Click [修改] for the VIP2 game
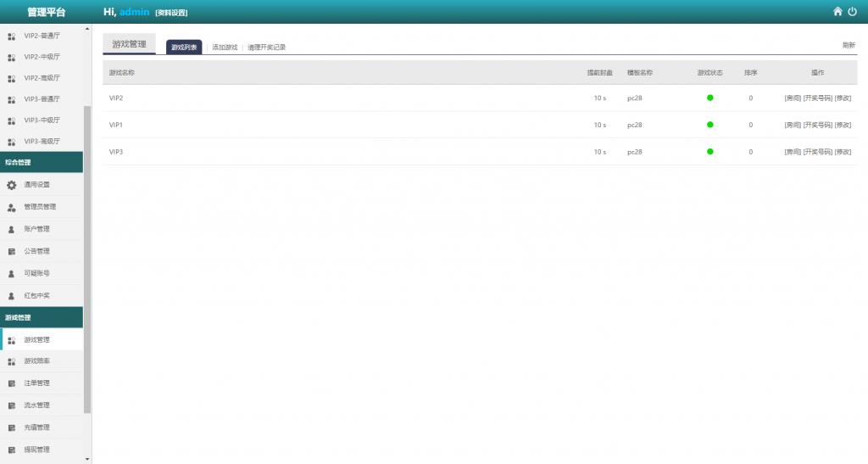The image size is (868, 464). click(843, 98)
